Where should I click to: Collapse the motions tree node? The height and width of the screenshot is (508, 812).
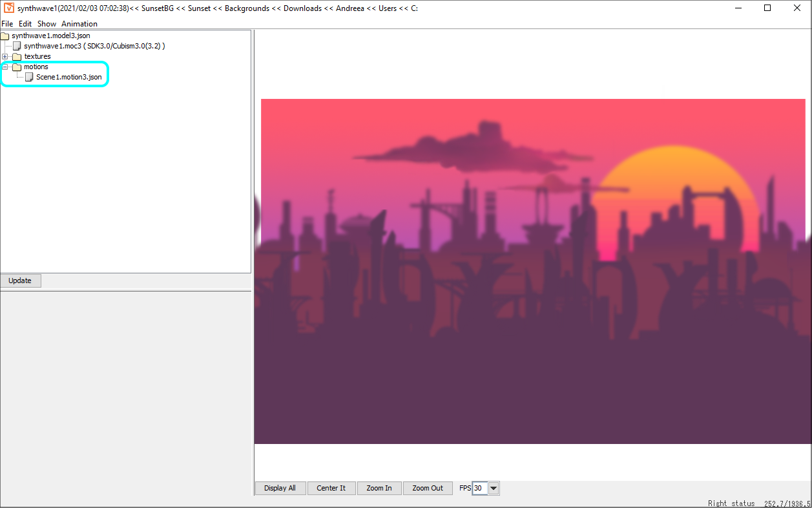[x=5, y=67]
